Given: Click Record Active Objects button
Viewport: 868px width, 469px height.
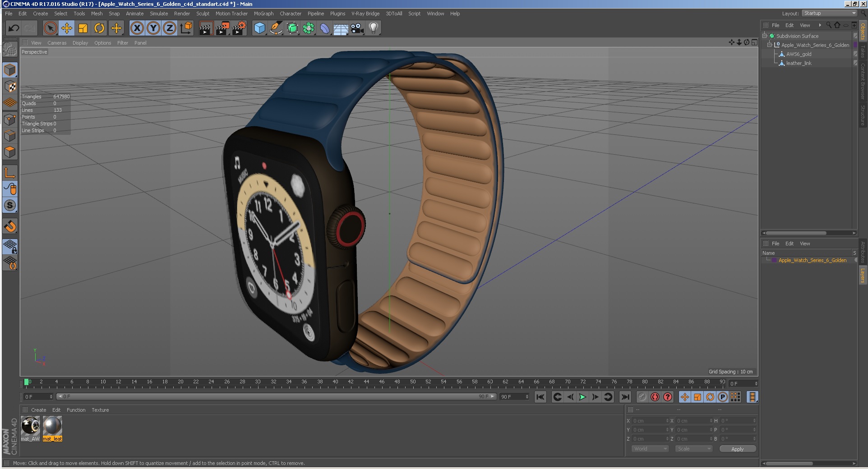Looking at the screenshot, I should pyautogui.click(x=642, y=397).
